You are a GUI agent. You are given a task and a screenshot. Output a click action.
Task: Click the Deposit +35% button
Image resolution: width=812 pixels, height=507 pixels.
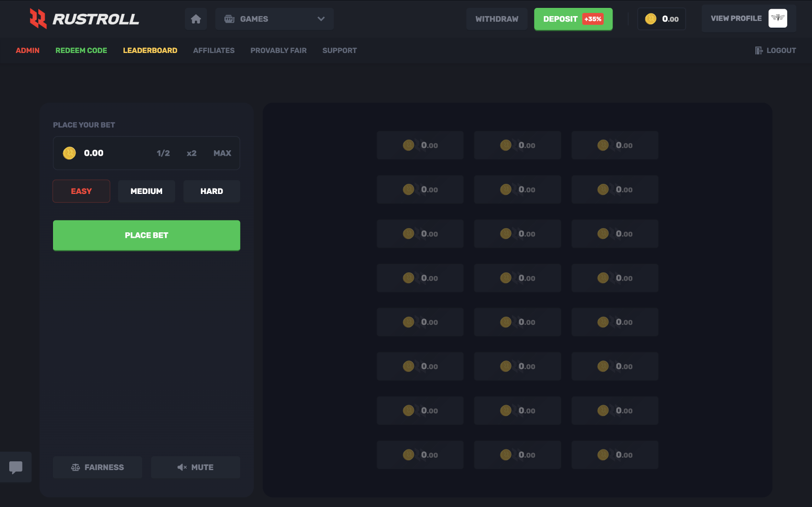(573, 19)
